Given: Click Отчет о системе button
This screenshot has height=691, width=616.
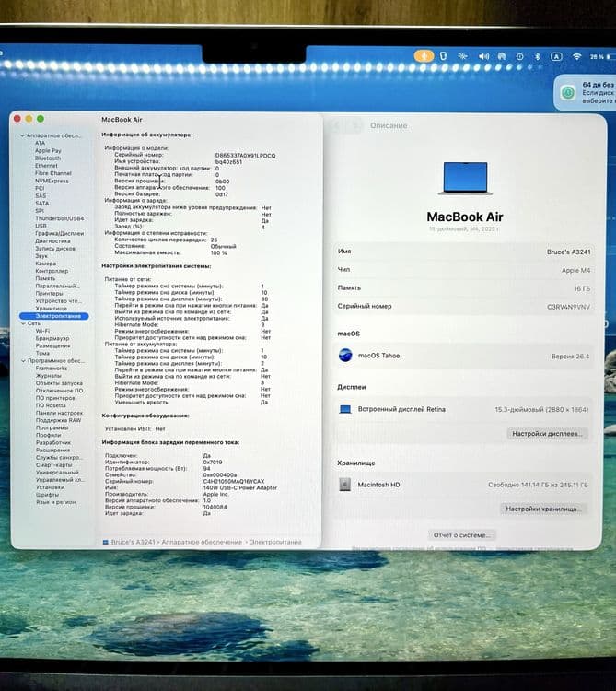Looking at the screenshot, I should click(462, 535).
